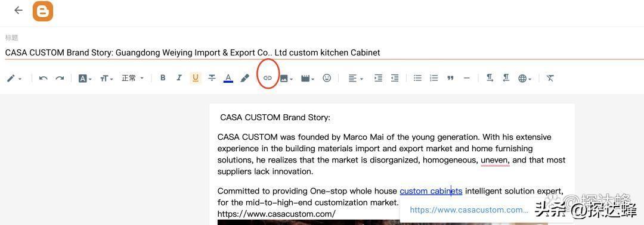Create a bulleted list
Viewport: 644px width, 225px height.
[x=417, y=78]
